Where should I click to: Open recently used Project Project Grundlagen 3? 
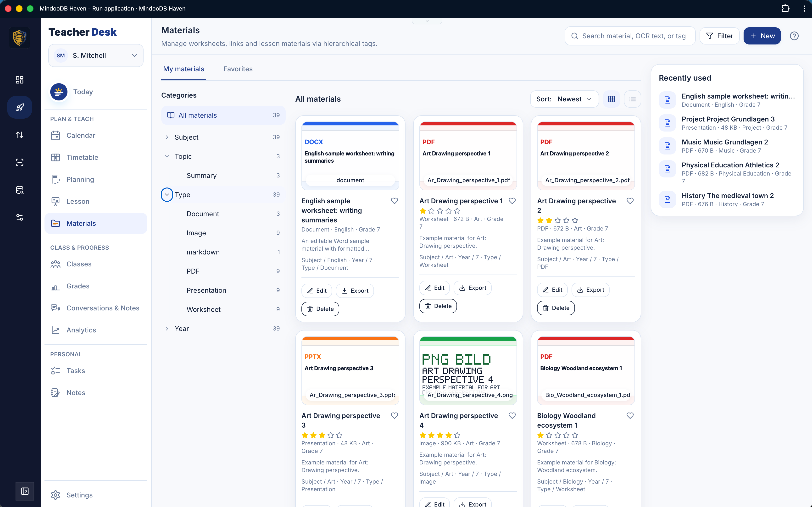727,123
